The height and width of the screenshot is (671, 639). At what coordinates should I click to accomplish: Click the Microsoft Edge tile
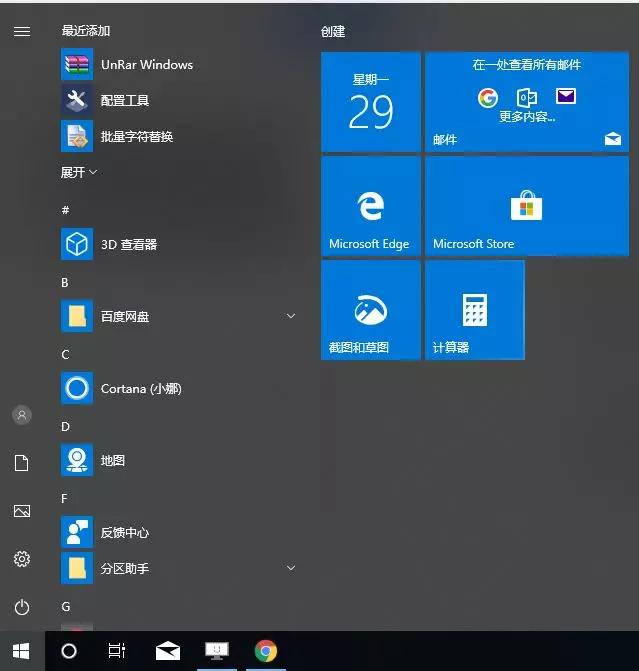[x=370, y=206]
